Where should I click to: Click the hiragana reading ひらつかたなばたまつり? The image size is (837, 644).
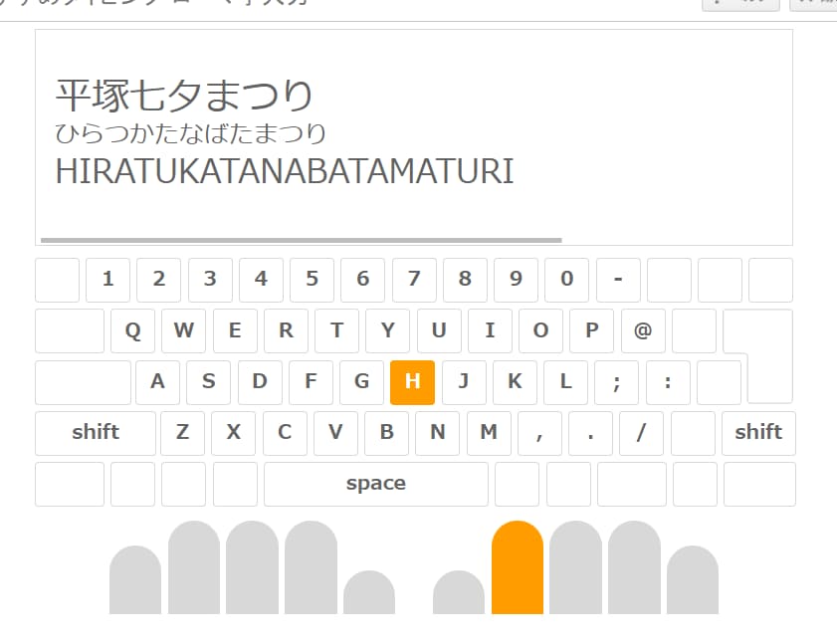190,133
